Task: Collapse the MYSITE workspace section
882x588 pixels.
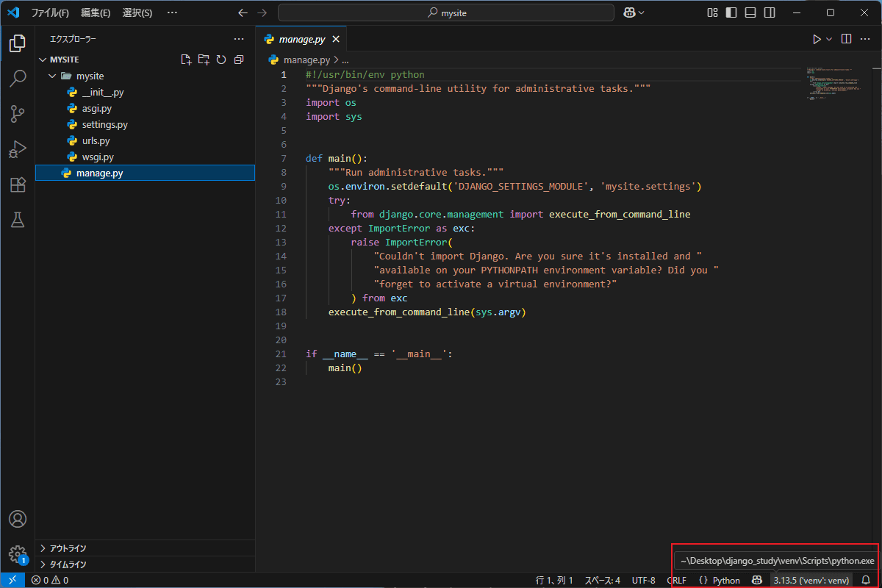Action: pos(42,60)
